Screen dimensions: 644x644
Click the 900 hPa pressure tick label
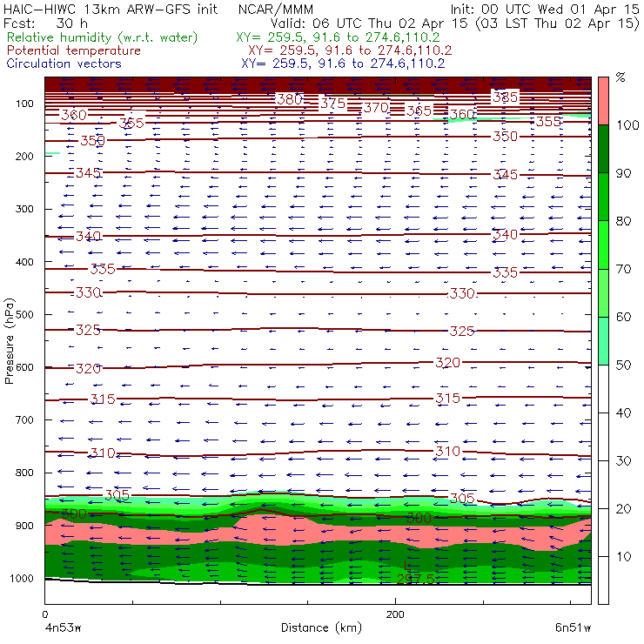tap(24, 526)
